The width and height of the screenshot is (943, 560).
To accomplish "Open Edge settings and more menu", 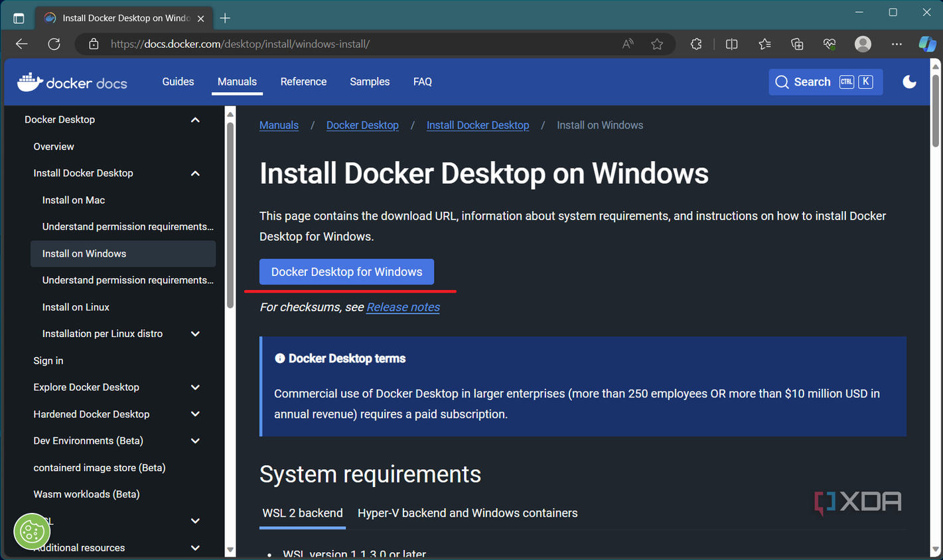I will (897, 44).
